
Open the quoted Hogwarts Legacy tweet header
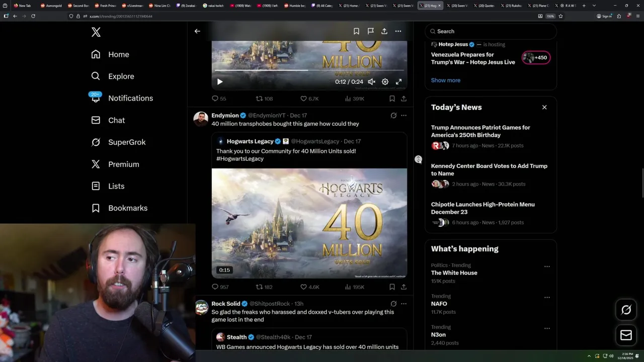288,141
